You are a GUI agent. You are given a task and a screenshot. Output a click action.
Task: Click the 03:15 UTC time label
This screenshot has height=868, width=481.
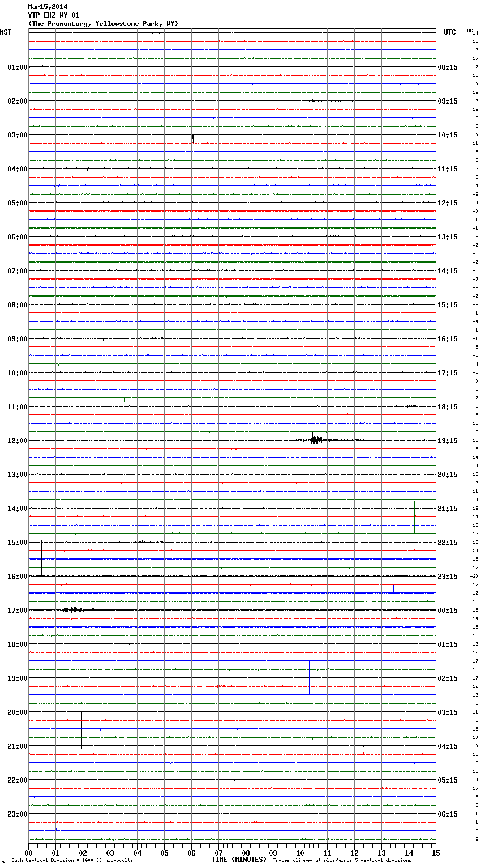tap(448, 712)
